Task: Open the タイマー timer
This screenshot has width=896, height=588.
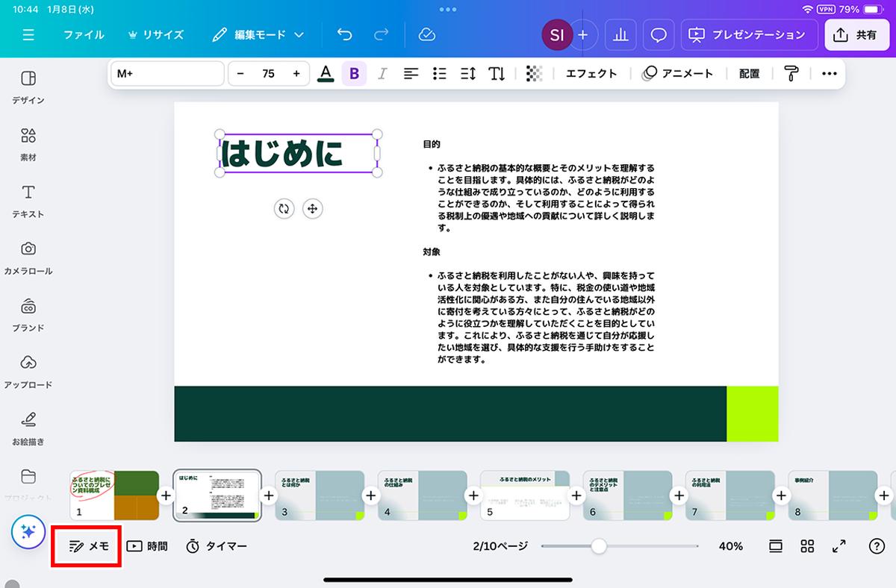Action: [x=216, y=546]
